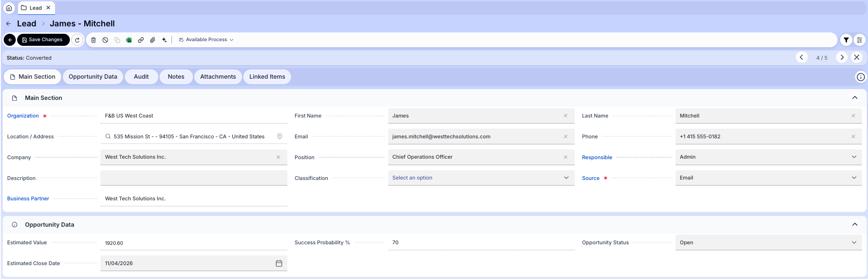Click the trash delete icon
Screen dimensions: 868x279
[x=93, y=40]
